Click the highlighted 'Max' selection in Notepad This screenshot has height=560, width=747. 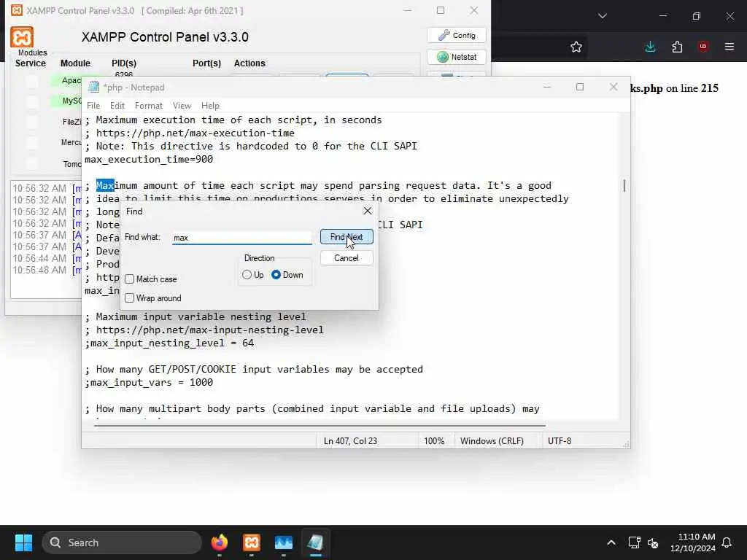point(105,185)
